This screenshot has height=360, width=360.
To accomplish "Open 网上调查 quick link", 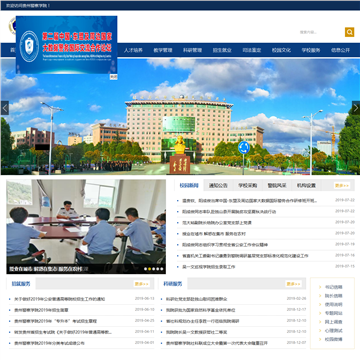I will (x=333, y=322).
